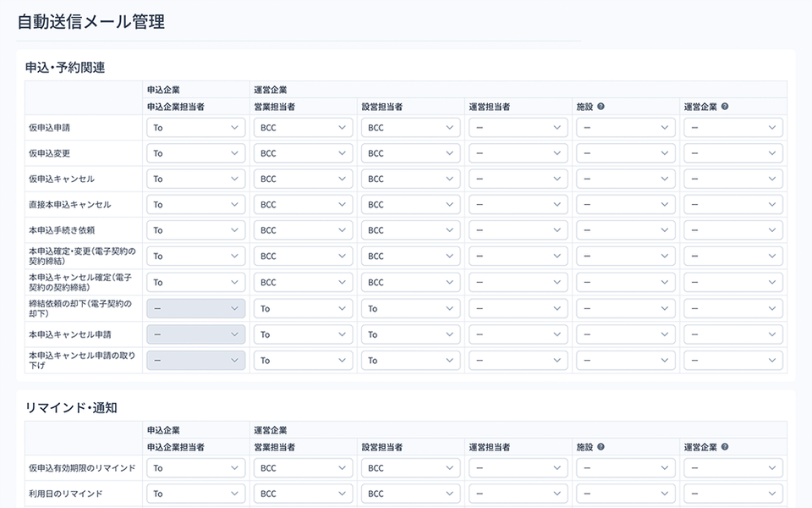812x508 pixels.
Task: Click disabled 申込企業担当者 dropdown for 本申込キャンセル申請
Action: 195,334
